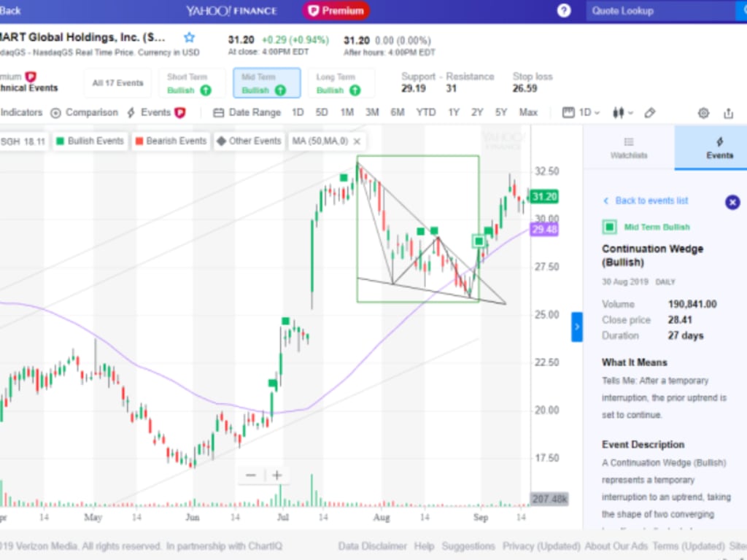
Task: Remove the MA (50,MA,0) indicator
Action: (357, 141)
